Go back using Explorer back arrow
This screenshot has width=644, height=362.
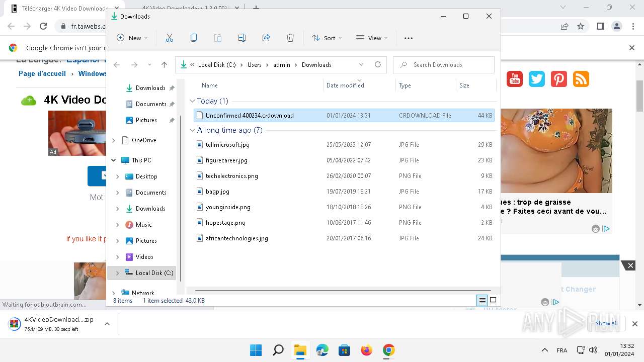(117, 64)
